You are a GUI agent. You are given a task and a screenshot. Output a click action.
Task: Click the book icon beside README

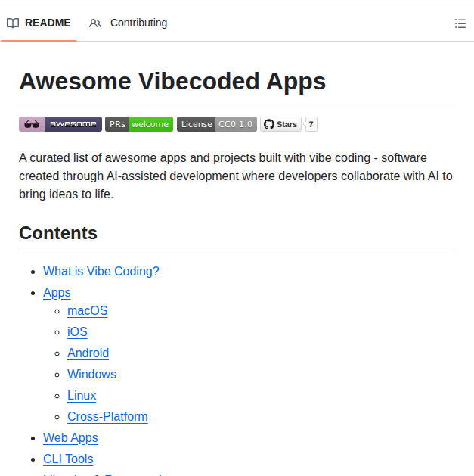[x=13, y=23]
